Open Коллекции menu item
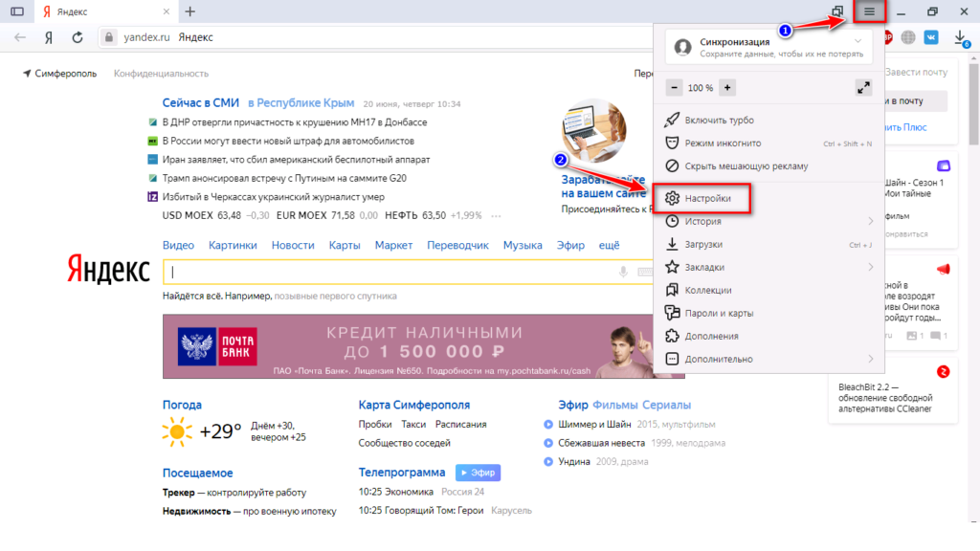980x551 pixels. [x=769, y=290]
